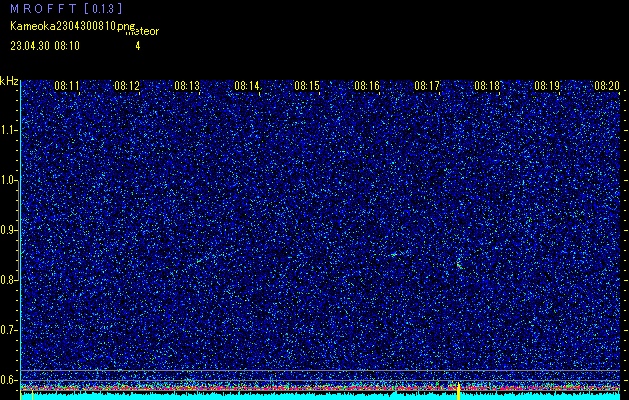The height and width of the screenshot is (400, 629).
Task: Click the 08:18 time axis label
Action: click(487, 86)
